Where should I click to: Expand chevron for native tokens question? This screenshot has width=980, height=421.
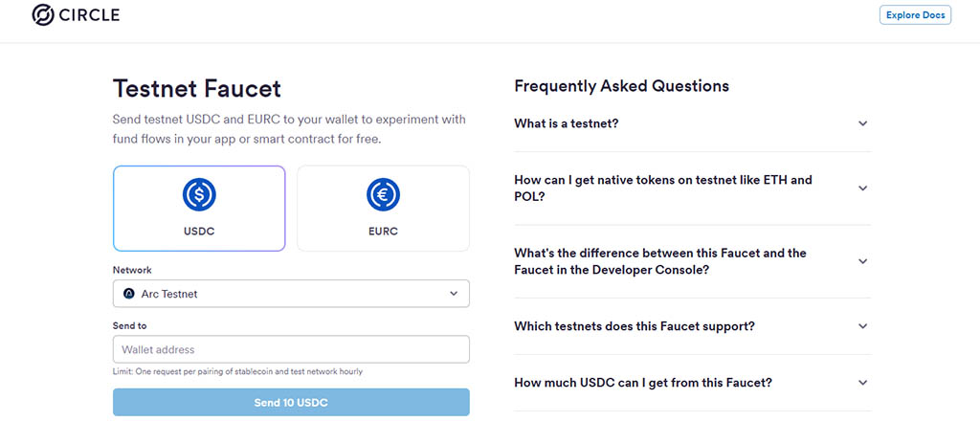click(x=862, y=188)
